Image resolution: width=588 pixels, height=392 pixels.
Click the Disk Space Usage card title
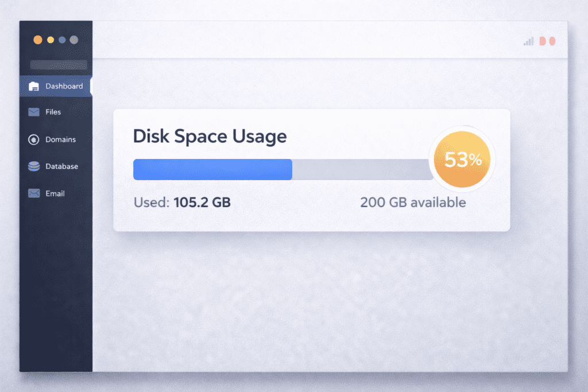pos(210,137)
